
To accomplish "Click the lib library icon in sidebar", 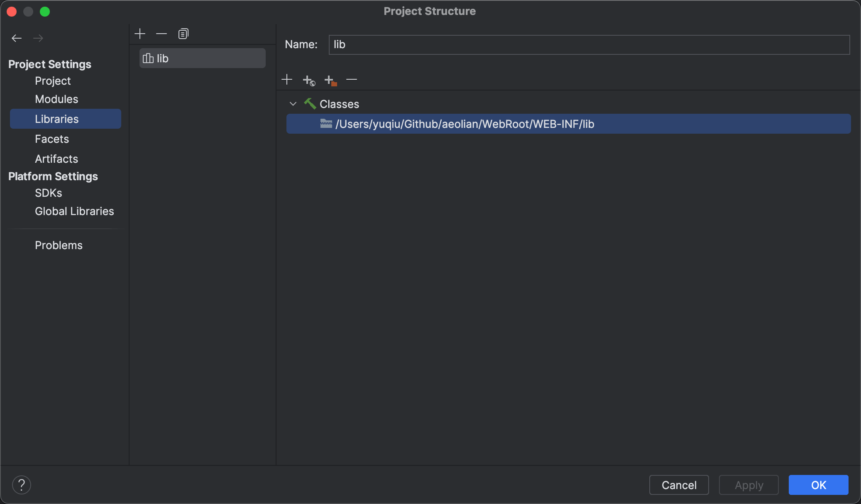I will [x=148, y=58].
